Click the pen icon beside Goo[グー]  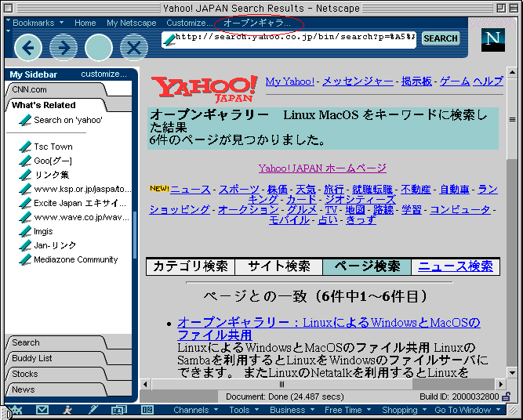[25, 161]
